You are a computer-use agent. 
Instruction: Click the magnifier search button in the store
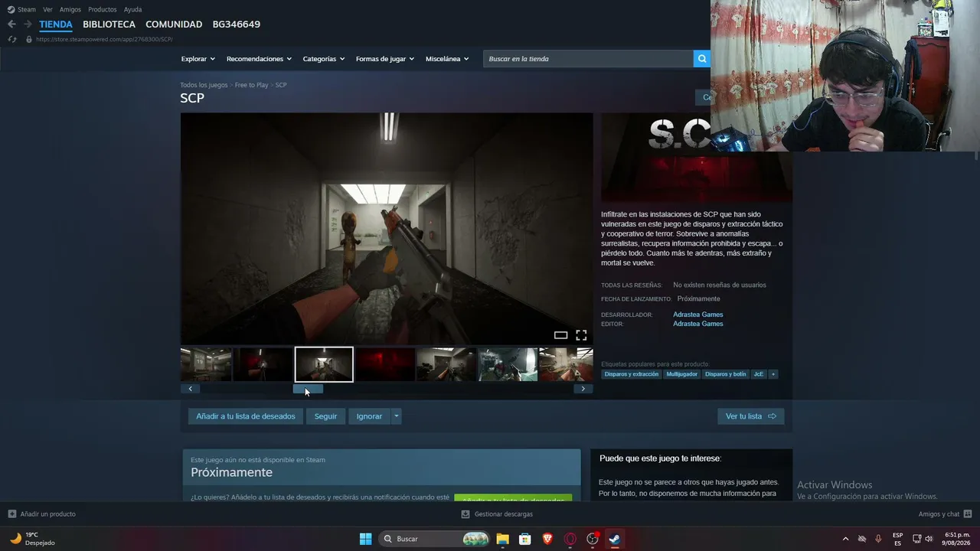701,59
